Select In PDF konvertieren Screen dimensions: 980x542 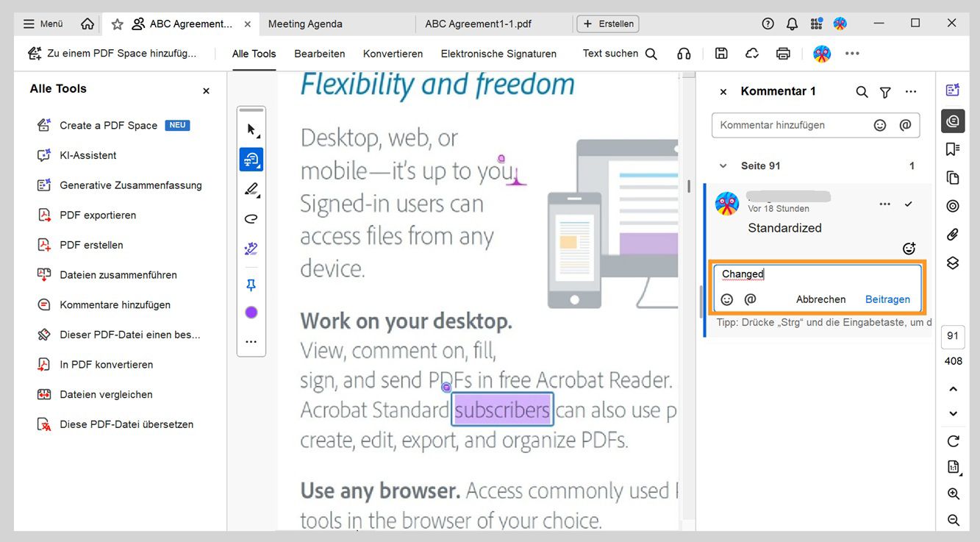95,365
